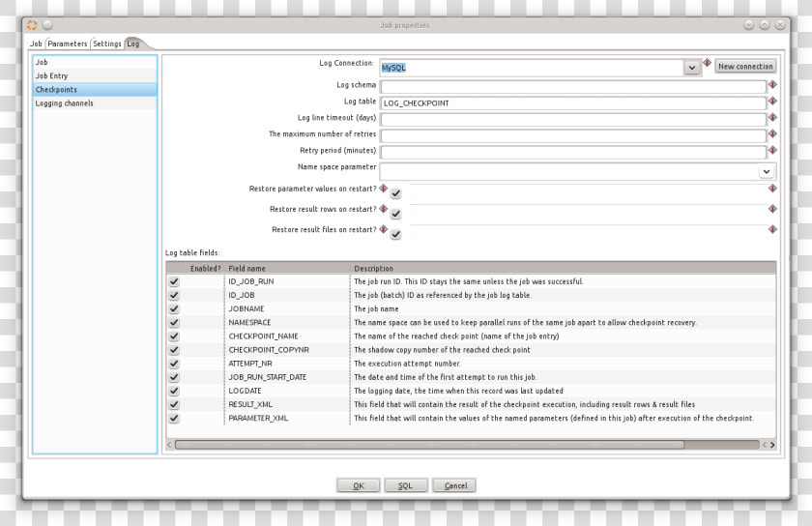Viewport: 812px width, 526px height.
Task: Click diamond icon left of Restore result files checkbox
Action: click(383, 229)
